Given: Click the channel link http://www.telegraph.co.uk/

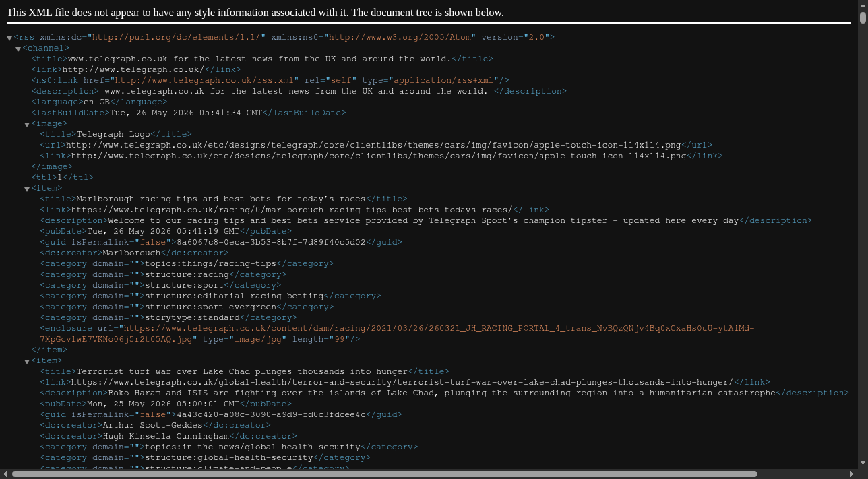Looking at the screenshot, I should pyautogui.click(x=133, y=69).
